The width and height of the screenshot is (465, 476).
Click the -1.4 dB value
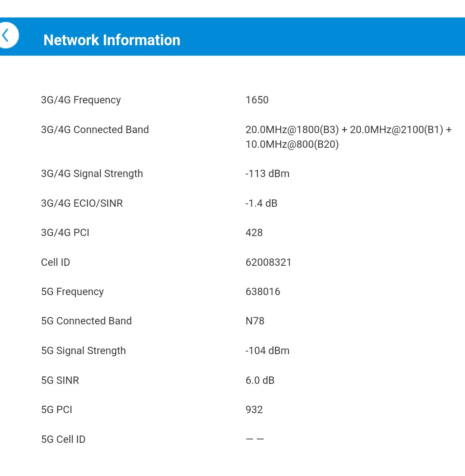261,203
